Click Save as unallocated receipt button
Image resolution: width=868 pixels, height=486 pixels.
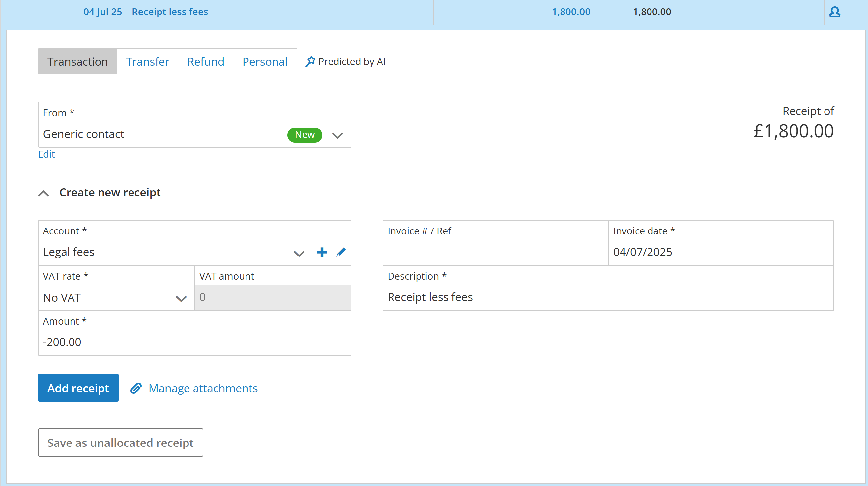[120, 443]
